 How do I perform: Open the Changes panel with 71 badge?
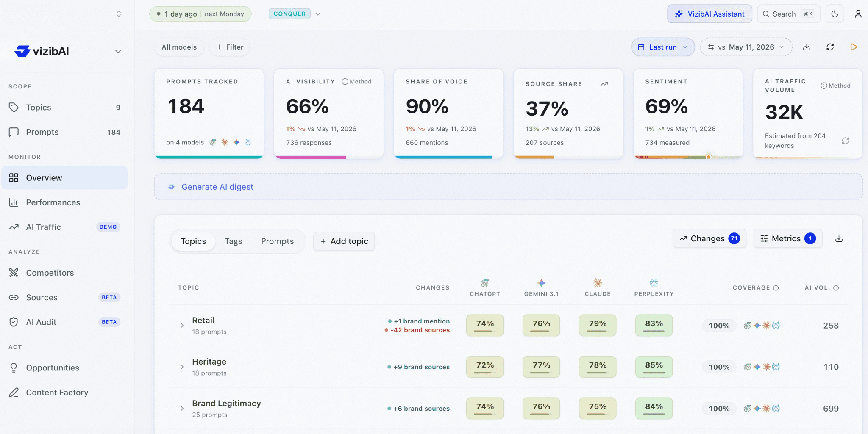709,239
